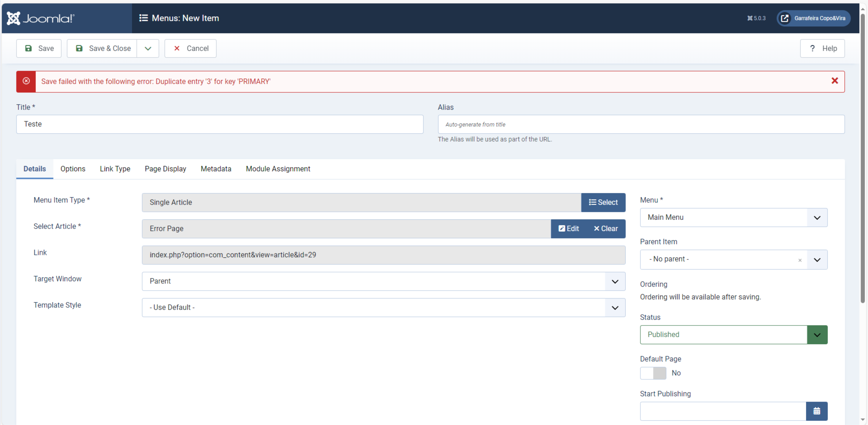Click the Clear button for selected article
The width and height of the screenshot is (868, 425).
tap(605, 229)
